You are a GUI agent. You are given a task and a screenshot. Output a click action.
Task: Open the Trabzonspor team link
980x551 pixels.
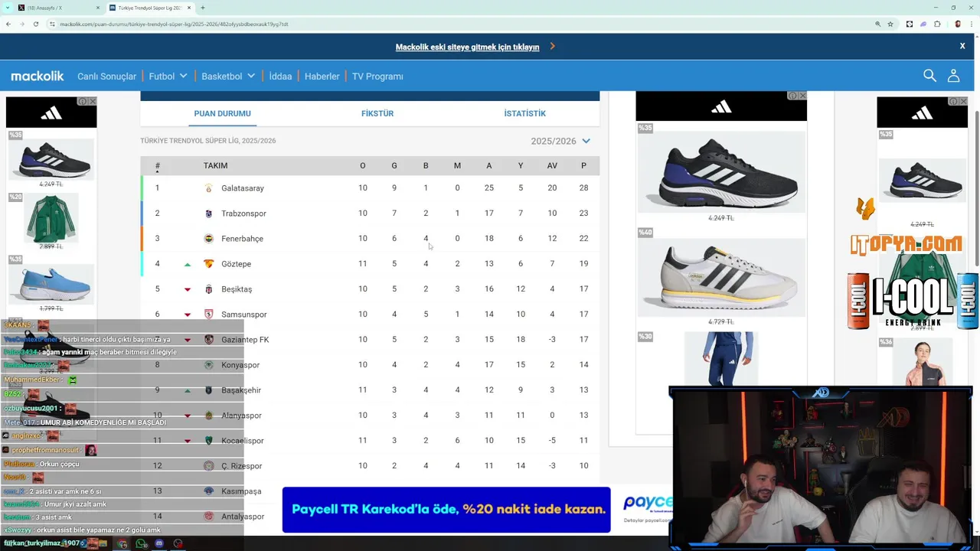[243, 214]
